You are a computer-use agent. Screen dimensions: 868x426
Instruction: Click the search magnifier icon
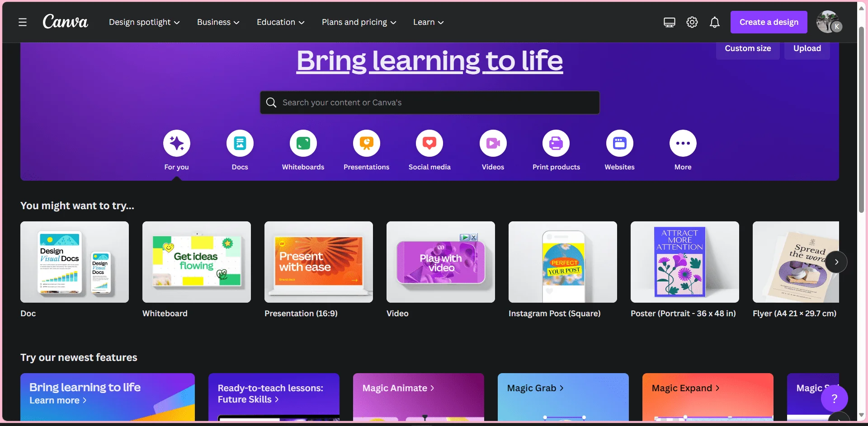pos(271,103)
